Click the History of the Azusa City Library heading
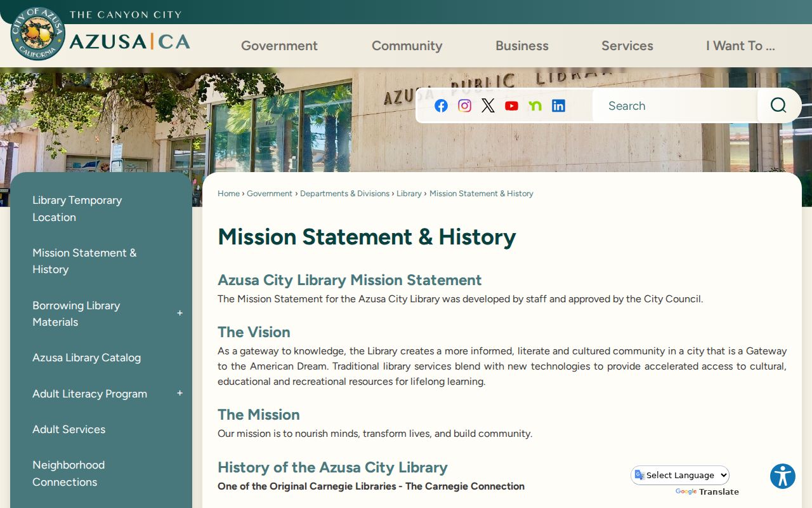 [332, 467]
